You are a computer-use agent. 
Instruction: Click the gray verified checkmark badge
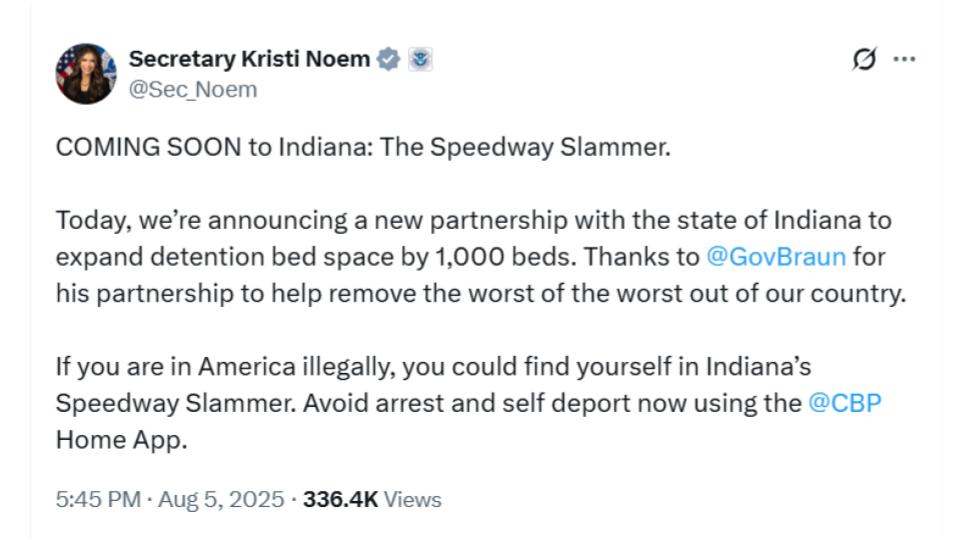(x=390, y=60)
